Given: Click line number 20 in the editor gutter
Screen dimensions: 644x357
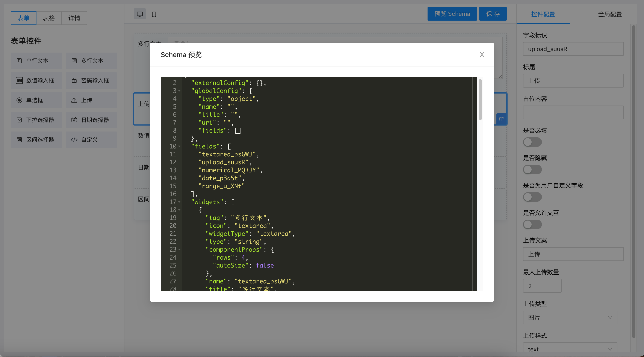Looking at the screenshot, I should pos(173,226).
